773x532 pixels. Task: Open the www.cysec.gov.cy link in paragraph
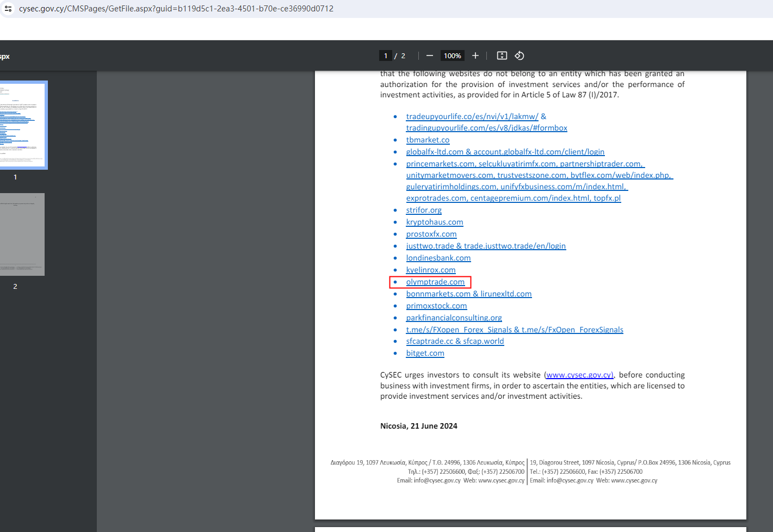580,375
